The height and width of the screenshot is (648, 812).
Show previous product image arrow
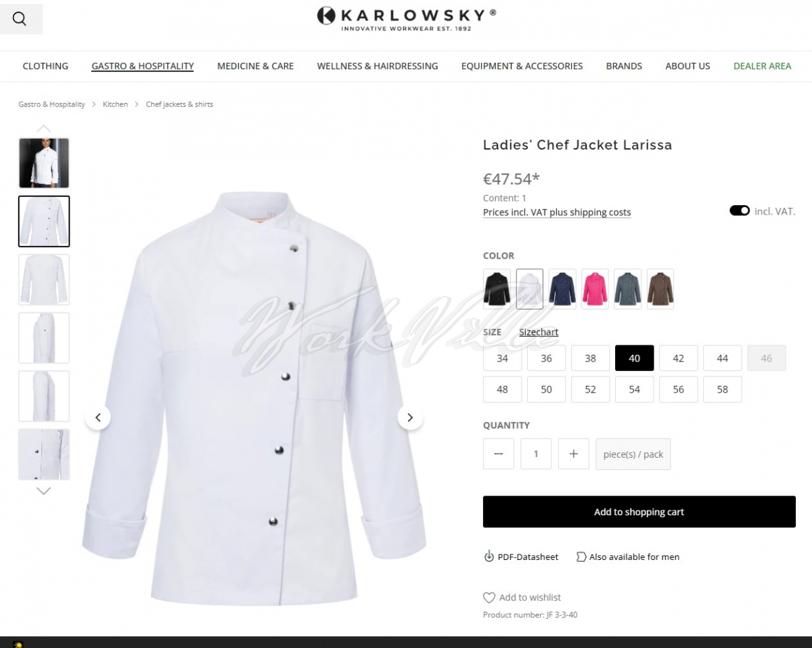(x=97, y=418)
